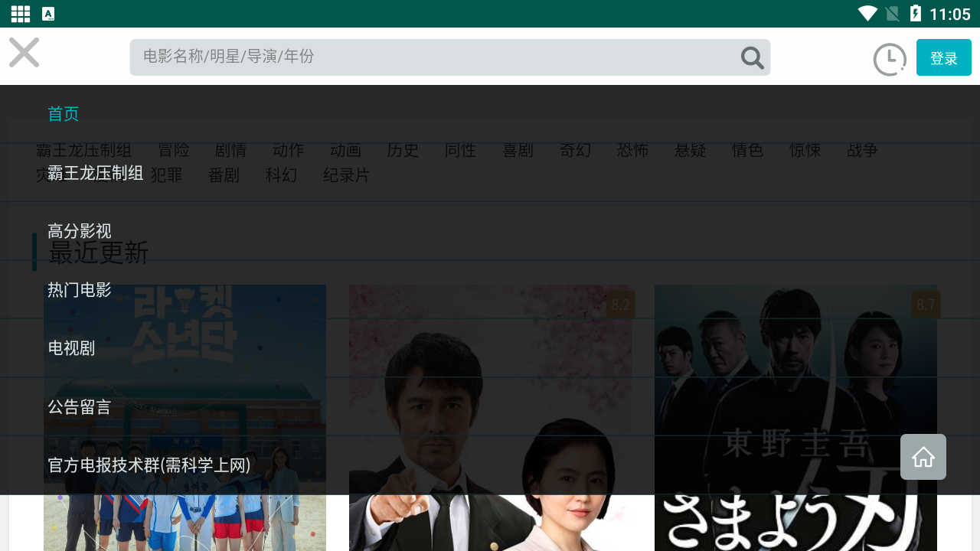Screen dimensions: 980x551
Task: Tap the battery status icon
Action: 915,14
